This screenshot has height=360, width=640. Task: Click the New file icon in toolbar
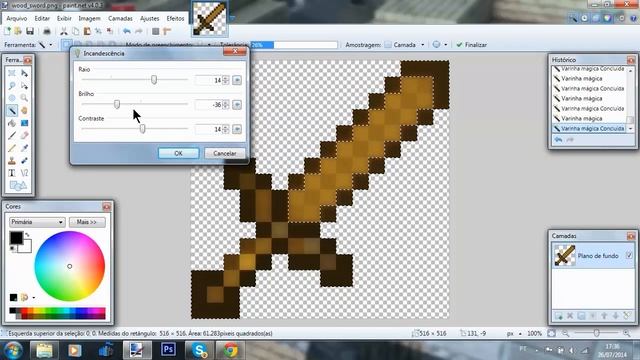[x=7, y=31]
